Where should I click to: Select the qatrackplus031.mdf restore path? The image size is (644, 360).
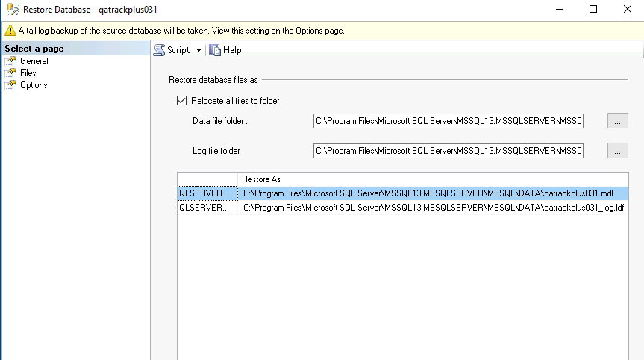tap(434, 193)
